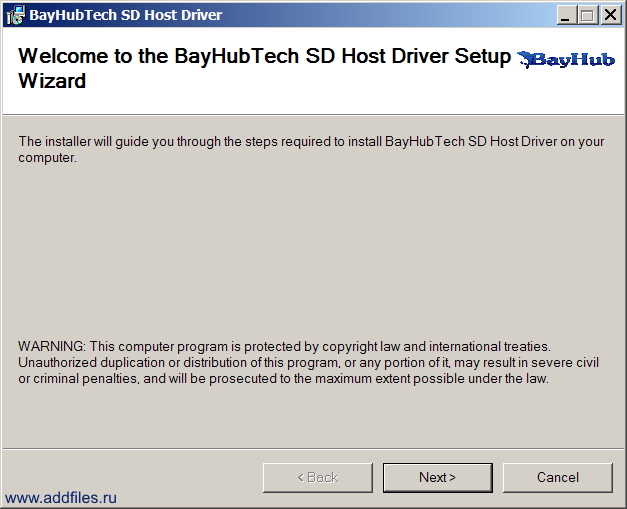Cancel the driver installation
The width and height of the screenshot is (627, 509).
[x=557, y=477]
